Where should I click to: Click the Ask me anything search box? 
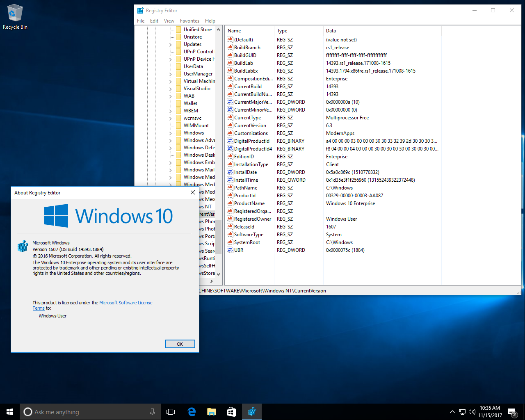coord(89,412)
